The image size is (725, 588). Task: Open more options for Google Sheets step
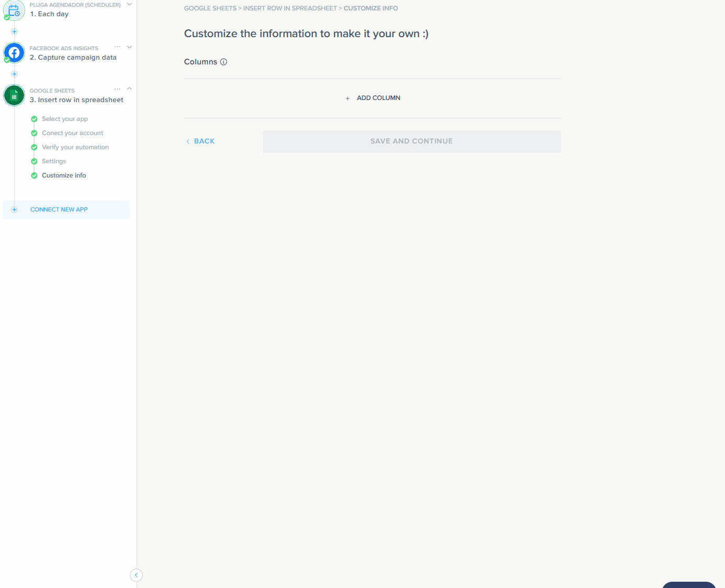pyautogui.click(x=117, y=89)
